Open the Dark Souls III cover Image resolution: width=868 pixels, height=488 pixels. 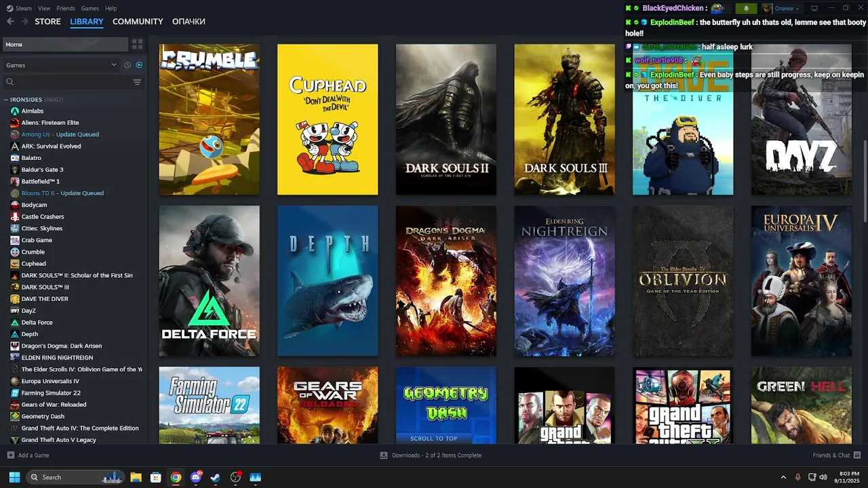point(564,119)
